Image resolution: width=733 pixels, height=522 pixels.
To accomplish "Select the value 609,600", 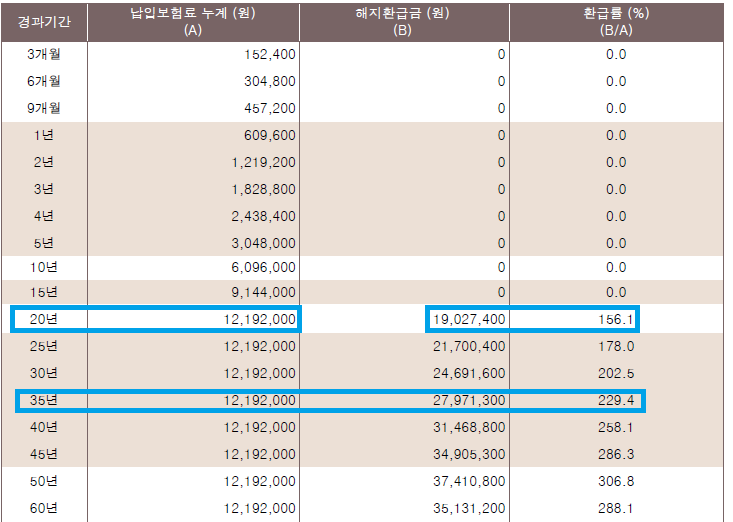I will [x=270, y=136].
